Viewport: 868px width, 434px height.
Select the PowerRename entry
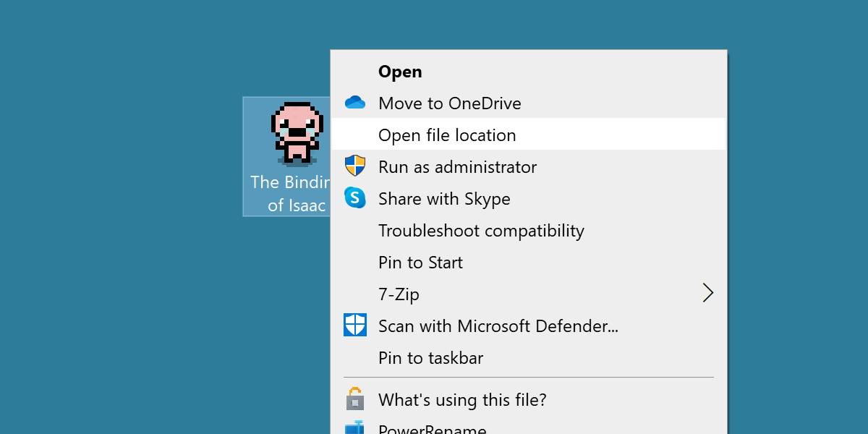(x=529, y=427)
